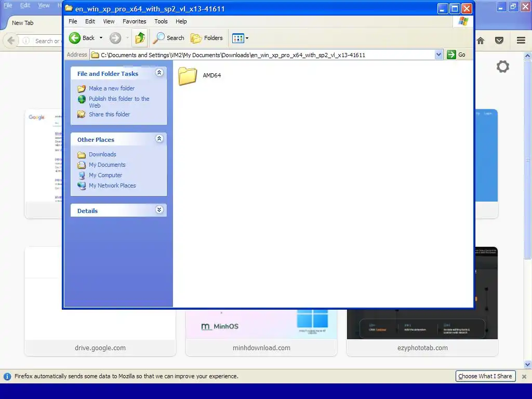Collapse the File and Folder Tasks panel
Viewport: 532px width, 399px height.
point(159,73)
